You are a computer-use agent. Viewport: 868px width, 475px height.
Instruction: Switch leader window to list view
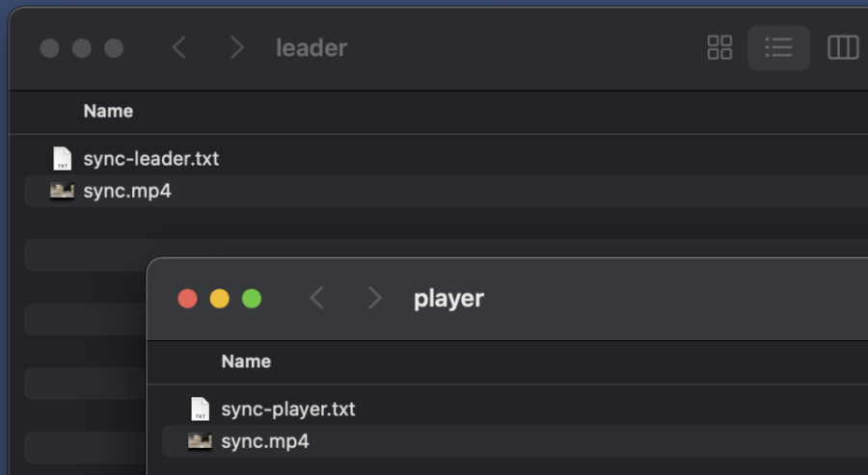click(x=778, y=48)
